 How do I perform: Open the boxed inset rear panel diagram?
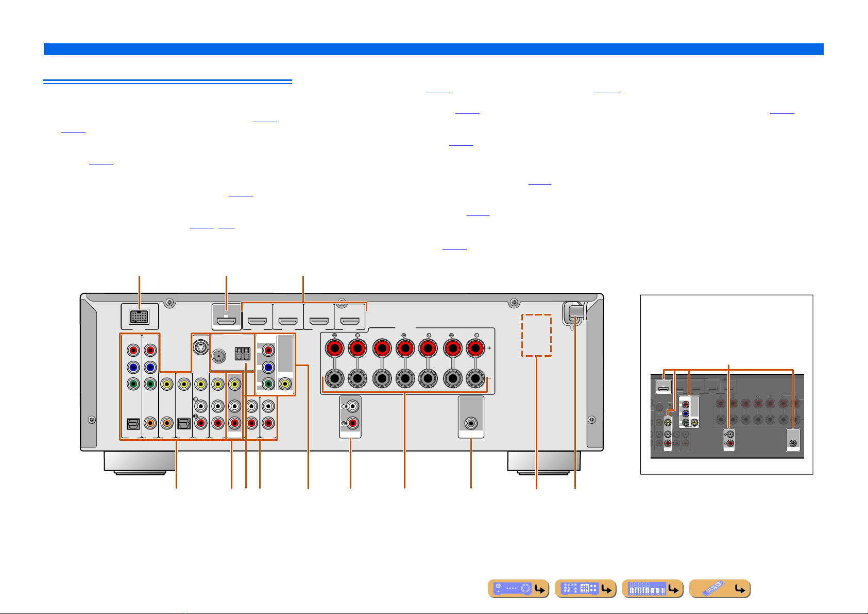[726, 385]
